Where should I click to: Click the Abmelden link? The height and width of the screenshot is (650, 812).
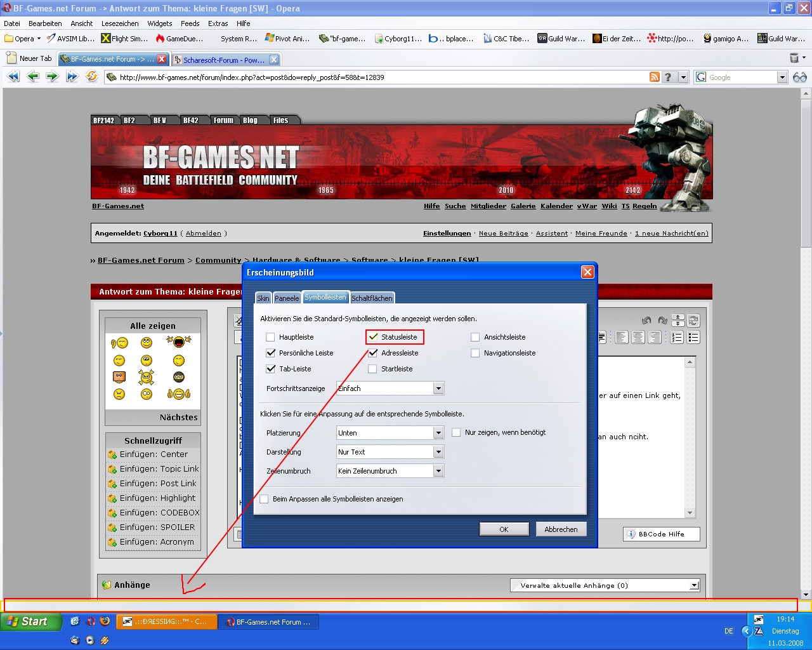tap(204, 234)
